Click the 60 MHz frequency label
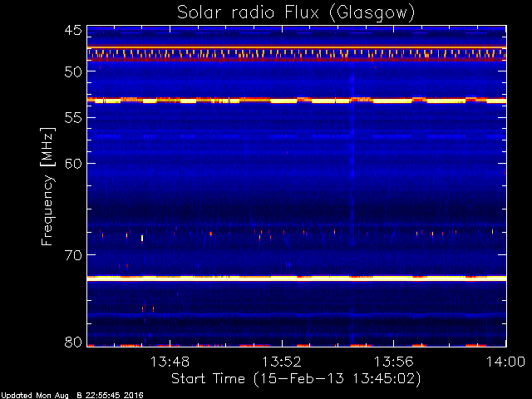 (73, 164)
